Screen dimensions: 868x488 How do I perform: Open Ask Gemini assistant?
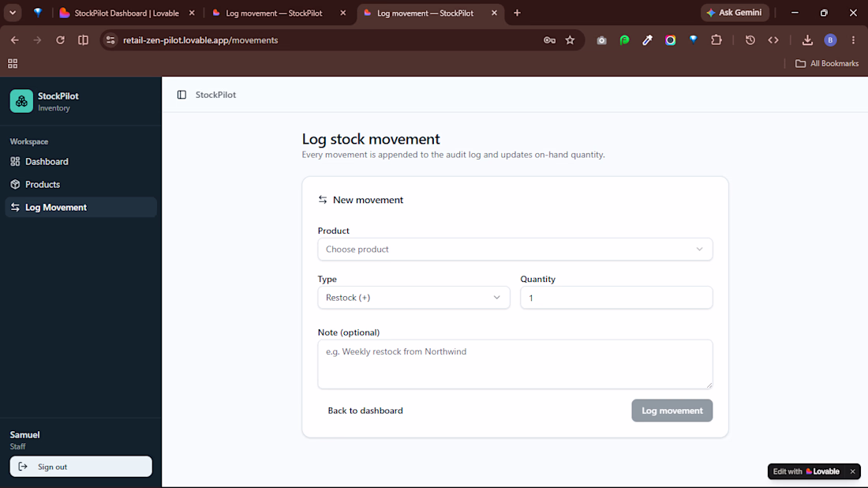click(735, 13)
